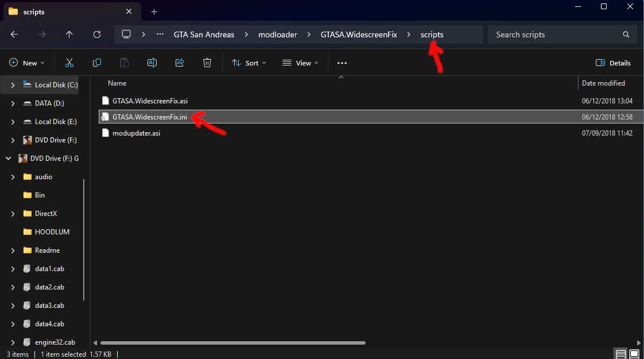Click the search magnifier icon
The width and height of the screenshot is (644, 359).
[x=626, y=34]
